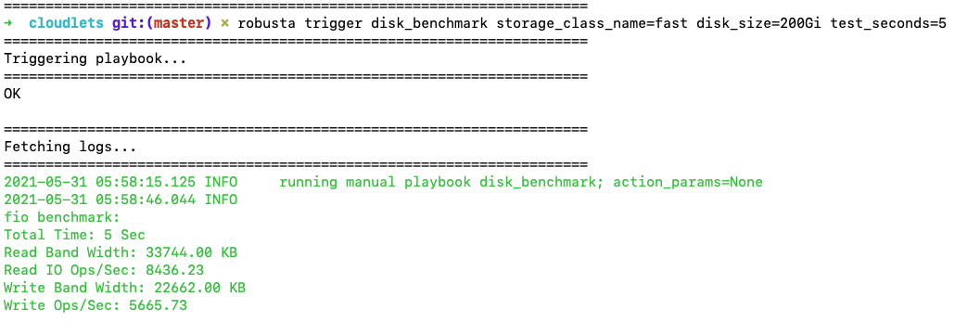This screenshot has height=335, width=980.
Task: Click the 05:58:46.044 INFO log line
Action: pos(120,200)
